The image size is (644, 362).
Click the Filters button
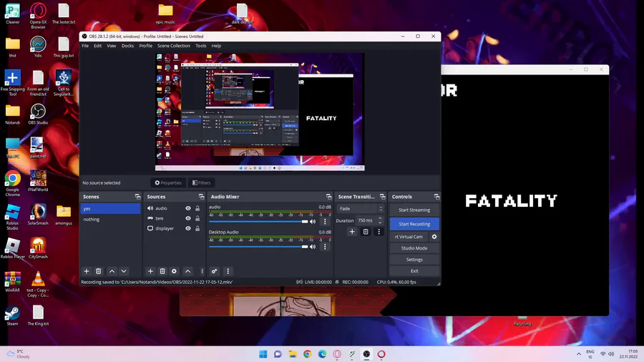point(202,183)
